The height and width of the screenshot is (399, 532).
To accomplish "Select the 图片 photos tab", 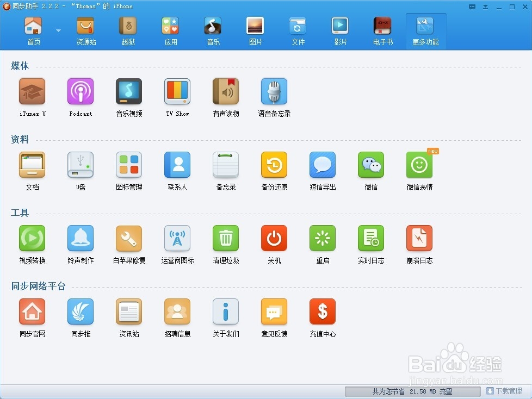I will (255, 30).
